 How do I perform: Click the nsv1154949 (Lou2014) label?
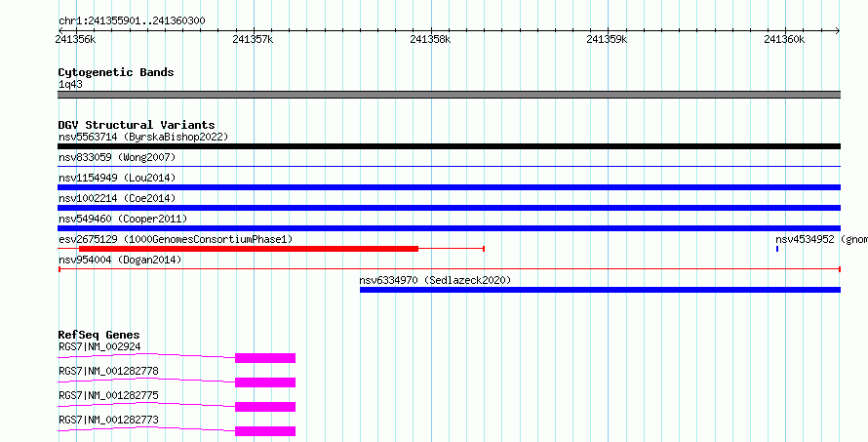[117, 178]
